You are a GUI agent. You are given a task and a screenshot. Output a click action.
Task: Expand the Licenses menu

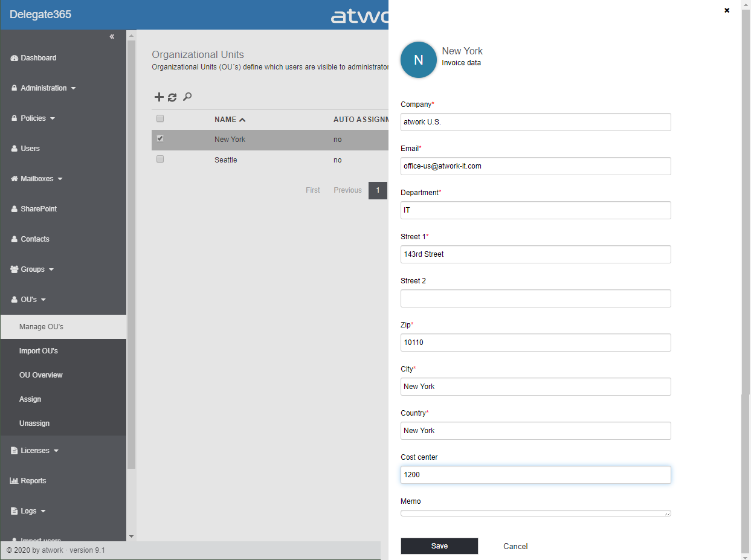(56, 451)
